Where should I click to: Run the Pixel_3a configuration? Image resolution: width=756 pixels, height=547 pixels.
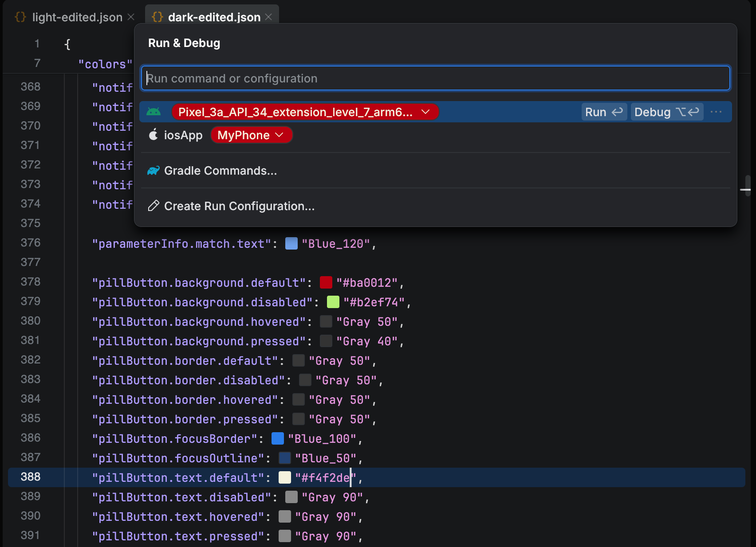tap(604, 112)
